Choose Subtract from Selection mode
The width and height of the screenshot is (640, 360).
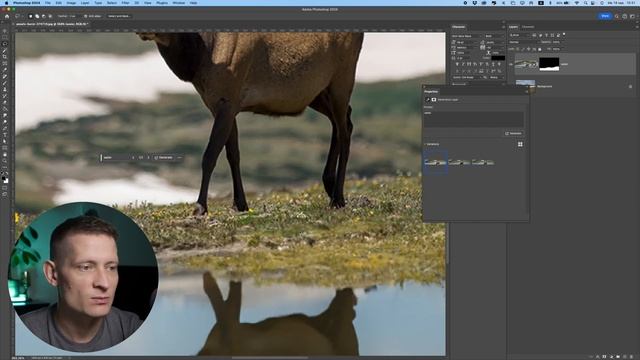click(44, 16)
